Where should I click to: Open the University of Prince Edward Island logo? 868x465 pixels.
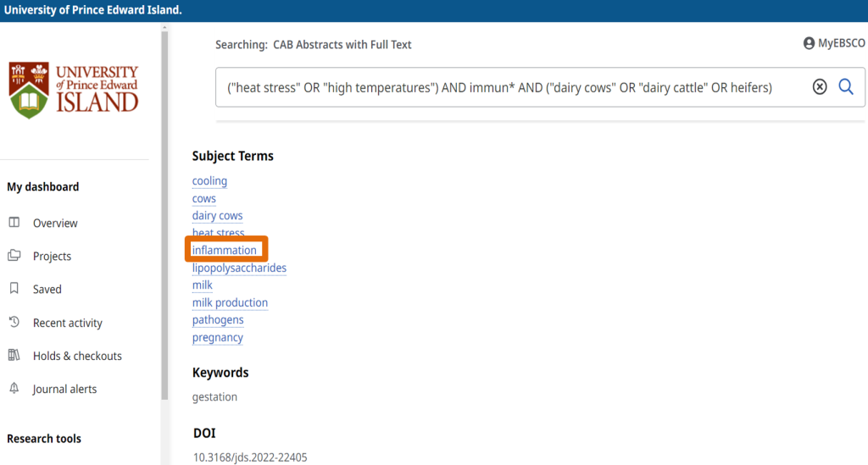pos(74,90)
